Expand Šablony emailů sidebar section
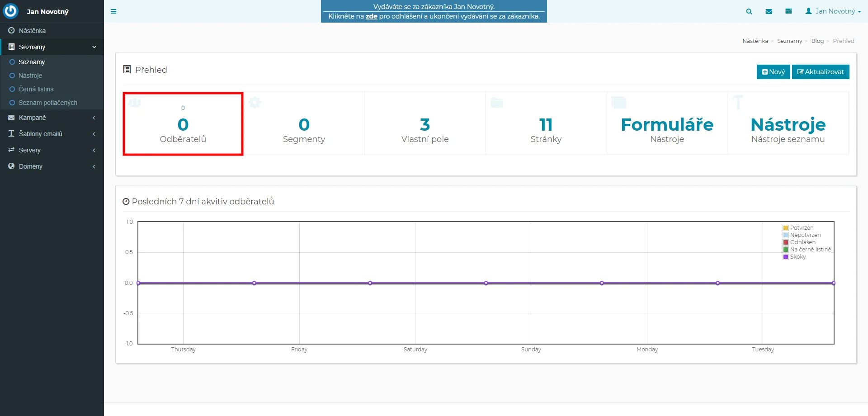The height and width of the screenshot is (416, 868). pos(41,134)
